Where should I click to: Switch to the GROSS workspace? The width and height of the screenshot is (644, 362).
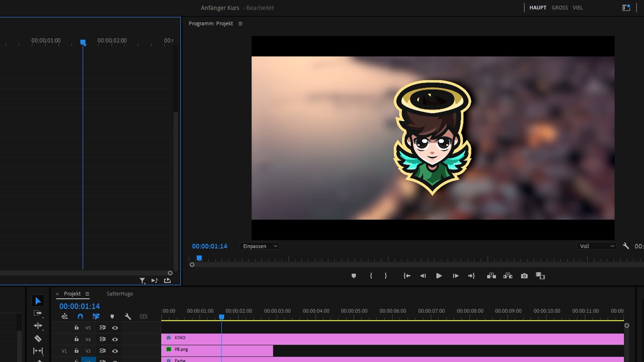(x=560, y=8)
